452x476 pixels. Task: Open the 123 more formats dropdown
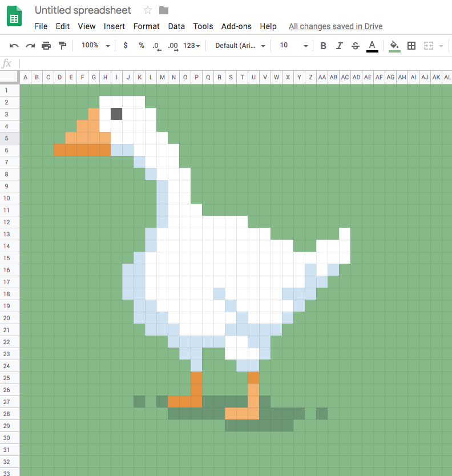coord(192,46)
